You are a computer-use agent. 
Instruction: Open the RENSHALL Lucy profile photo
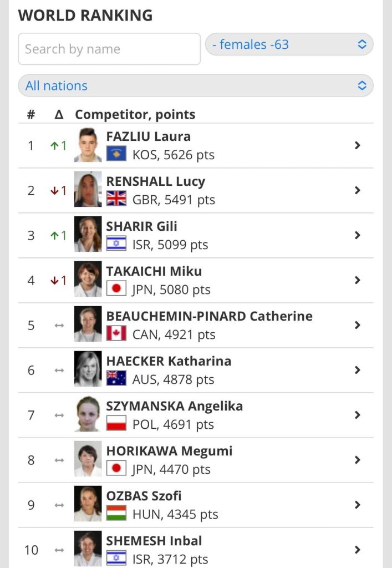coord(88,189)
